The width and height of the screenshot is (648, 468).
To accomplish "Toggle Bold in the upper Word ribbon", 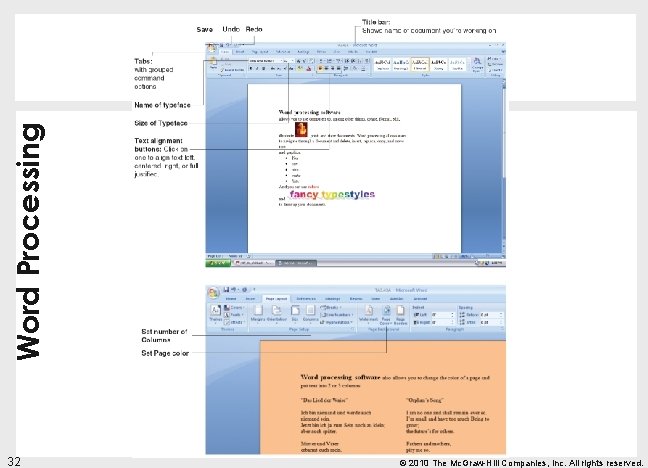I will pos(250,69).
